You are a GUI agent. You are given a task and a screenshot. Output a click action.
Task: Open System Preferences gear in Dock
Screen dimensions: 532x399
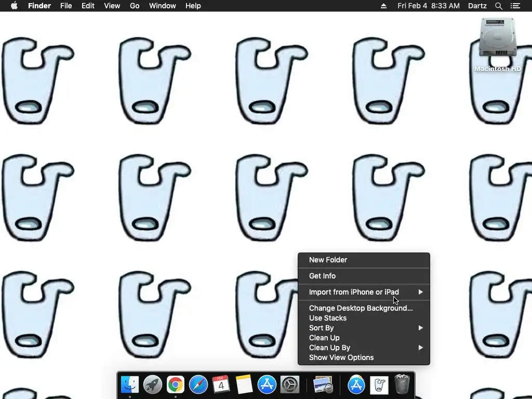point(289,385)
